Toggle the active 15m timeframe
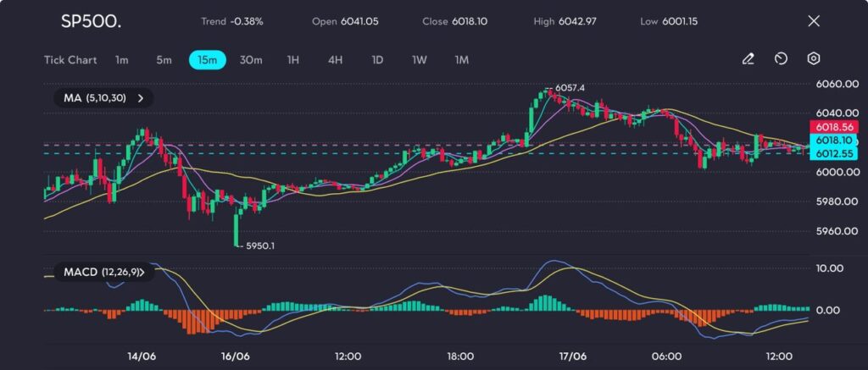This screenshot has height=370, width=868. tap(207, 60)
